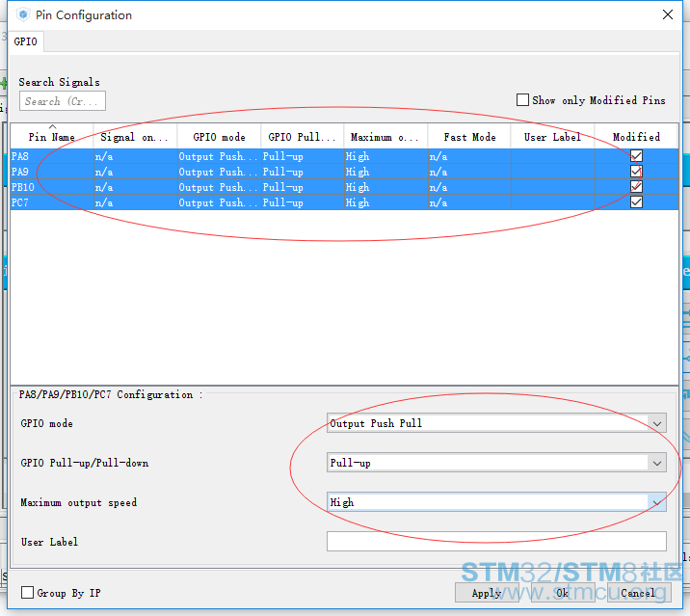Click the User Label input field
Screen dimensions: 690x616
pyautogui.click(x=496, y=542)
